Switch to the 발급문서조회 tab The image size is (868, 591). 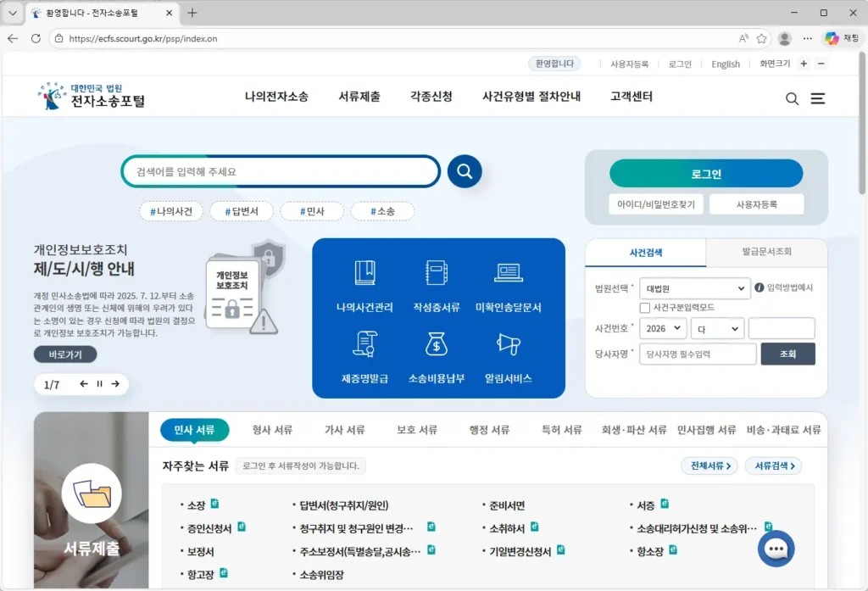coord(766,253)
